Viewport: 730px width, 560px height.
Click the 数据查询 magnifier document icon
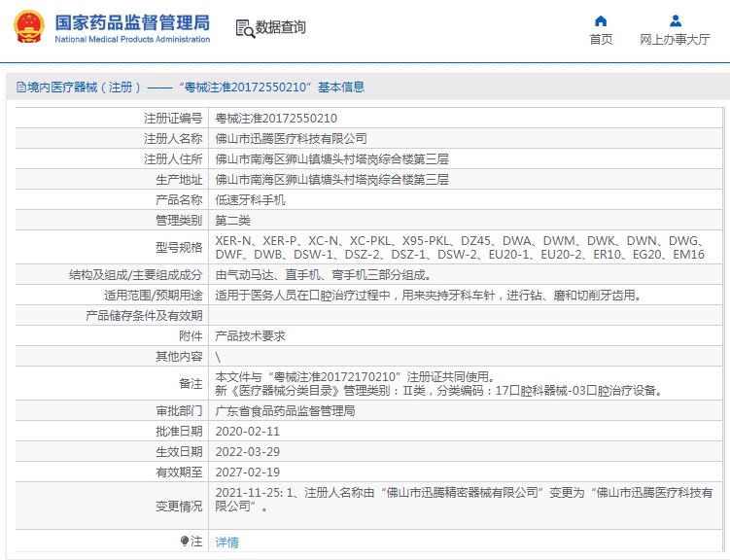pyautogui.click(x=245, y=28)
